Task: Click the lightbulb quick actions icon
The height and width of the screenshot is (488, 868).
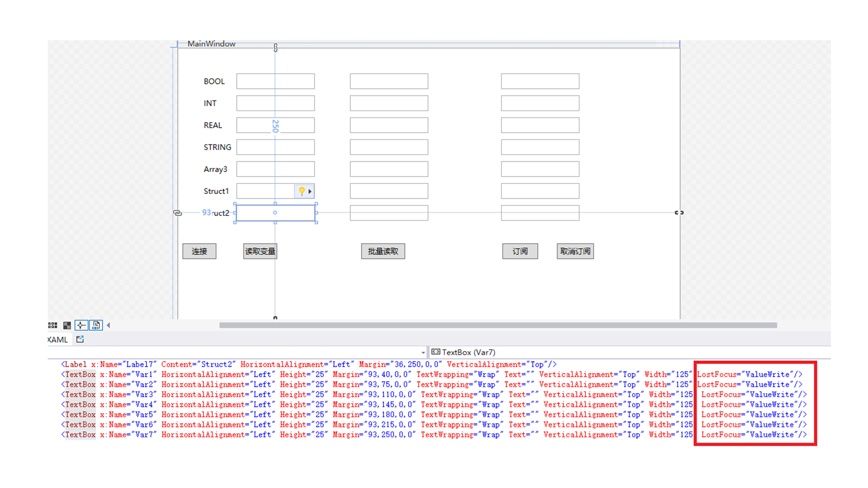Action: [x=302, y=191]
